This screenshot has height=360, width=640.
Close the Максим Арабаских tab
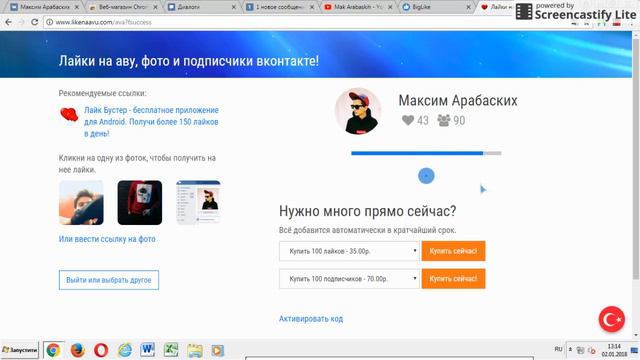coord(77,7)
